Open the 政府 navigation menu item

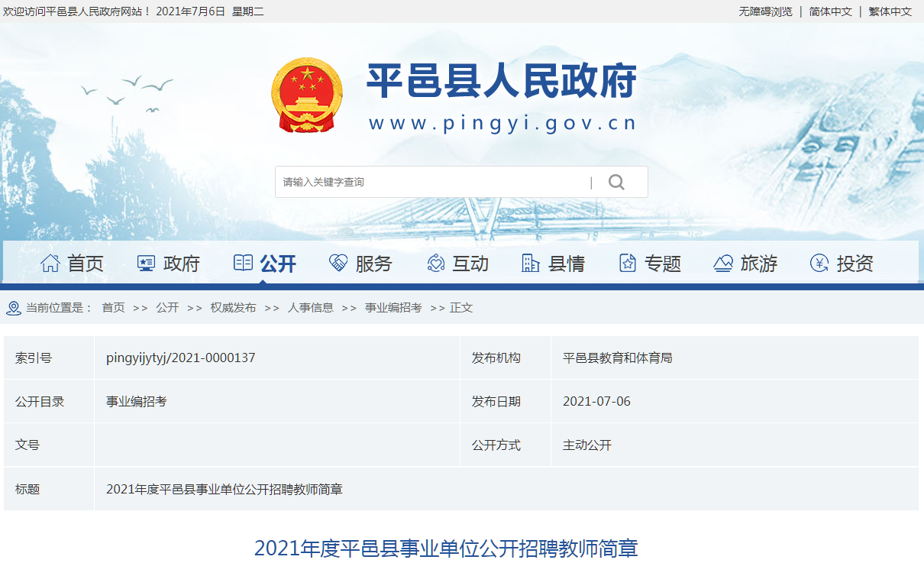click(182, 264)
